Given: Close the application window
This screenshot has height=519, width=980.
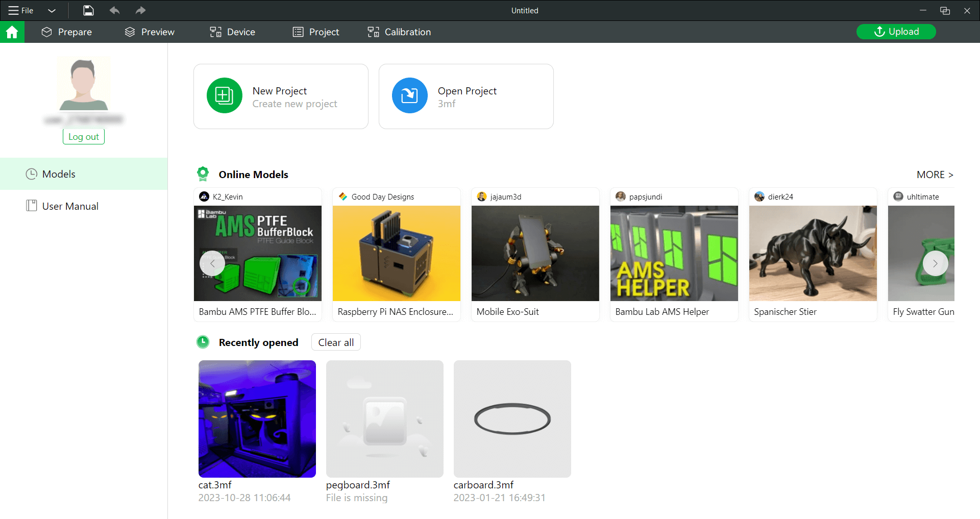Looking at the screenshot, I should point(967,10).
